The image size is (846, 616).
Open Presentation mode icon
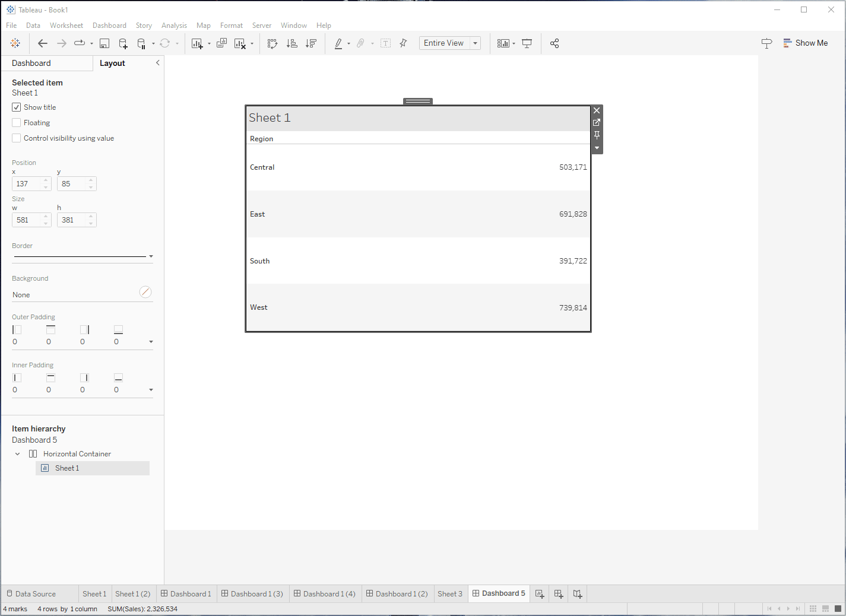click(x=527, y=43)
